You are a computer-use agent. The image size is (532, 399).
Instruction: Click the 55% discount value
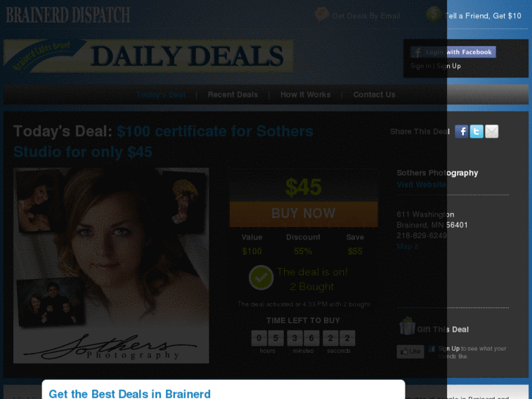(x=303, y=251)
